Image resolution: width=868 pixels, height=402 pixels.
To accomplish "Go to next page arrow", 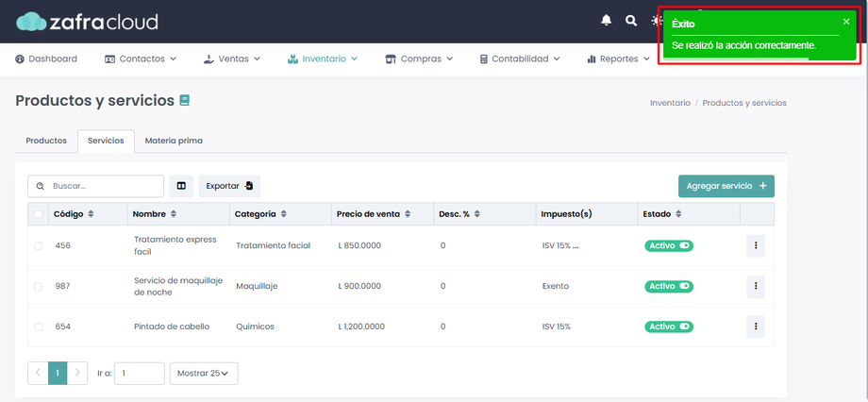I will click(77, 373).
